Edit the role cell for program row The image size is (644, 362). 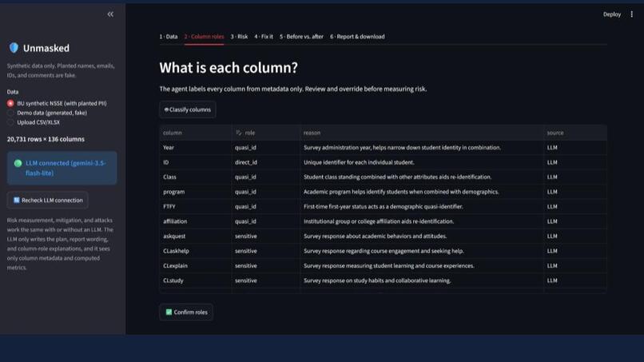(x=266, y=192)
